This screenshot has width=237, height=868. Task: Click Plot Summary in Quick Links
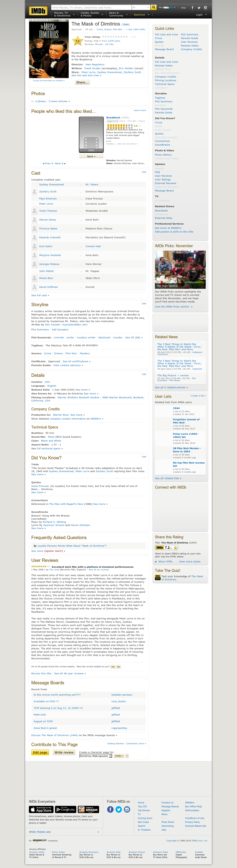click(x=189, y=34)
